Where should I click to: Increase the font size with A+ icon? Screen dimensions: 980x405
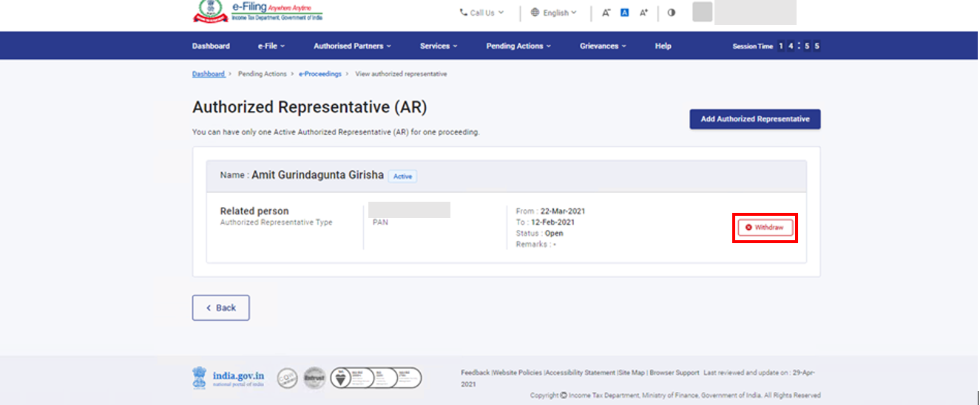coord(643,13)
